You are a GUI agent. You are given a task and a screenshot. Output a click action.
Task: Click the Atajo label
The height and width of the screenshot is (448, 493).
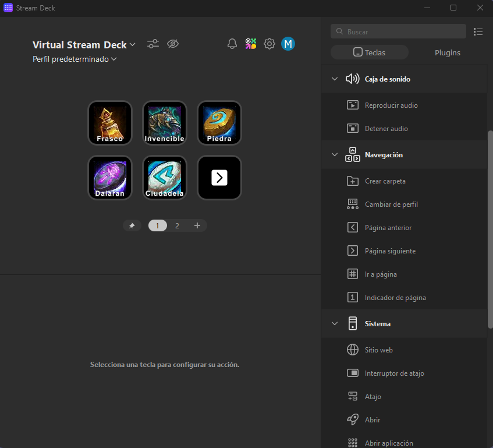(373, 396)
